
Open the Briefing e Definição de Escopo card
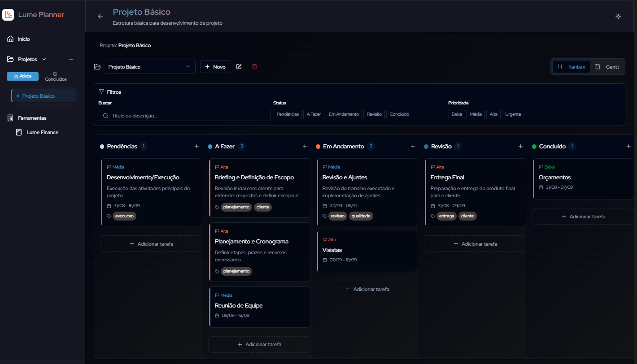click(x=259, y=188)
